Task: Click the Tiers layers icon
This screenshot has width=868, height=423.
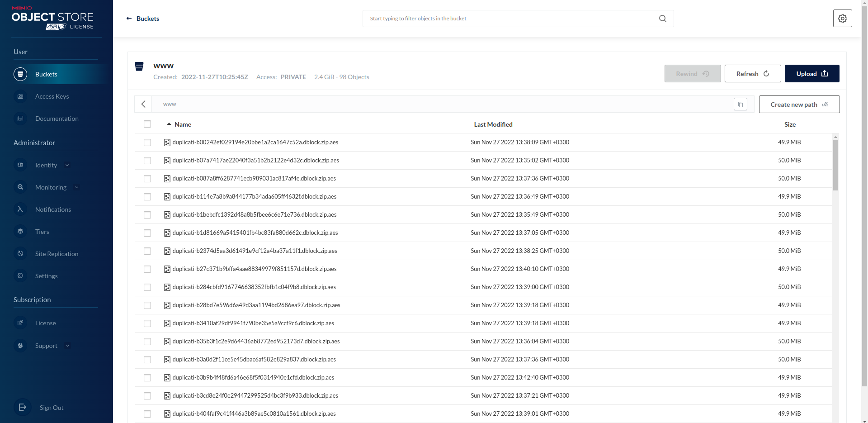Action: pos(20,232)
